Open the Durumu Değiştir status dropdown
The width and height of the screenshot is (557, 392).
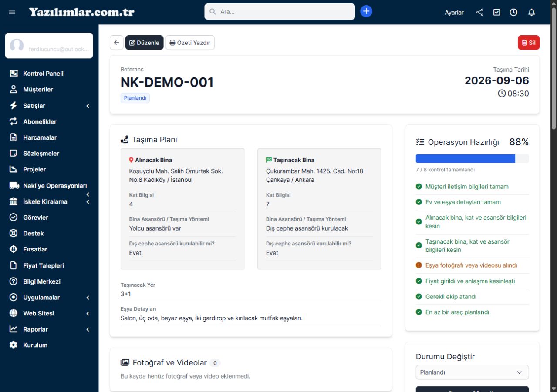tap(472, 372)
